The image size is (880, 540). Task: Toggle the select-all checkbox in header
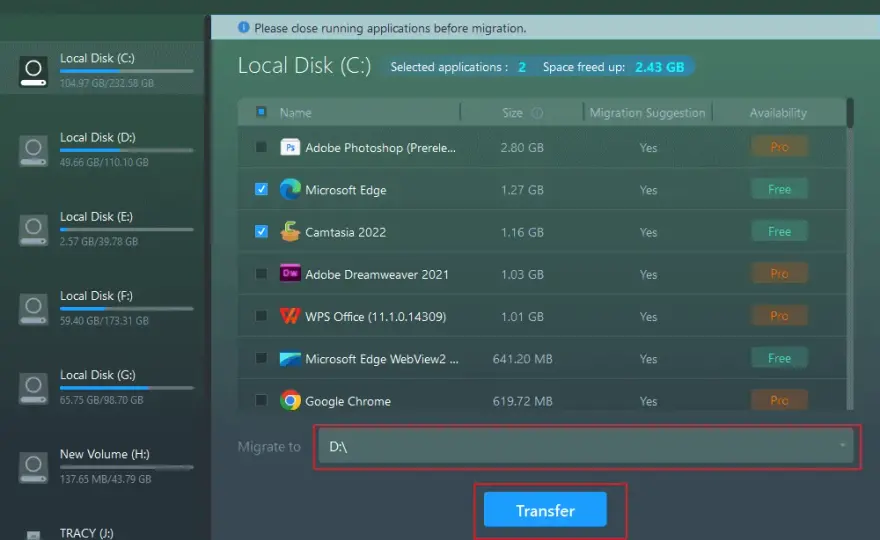(x=261, y=111)
